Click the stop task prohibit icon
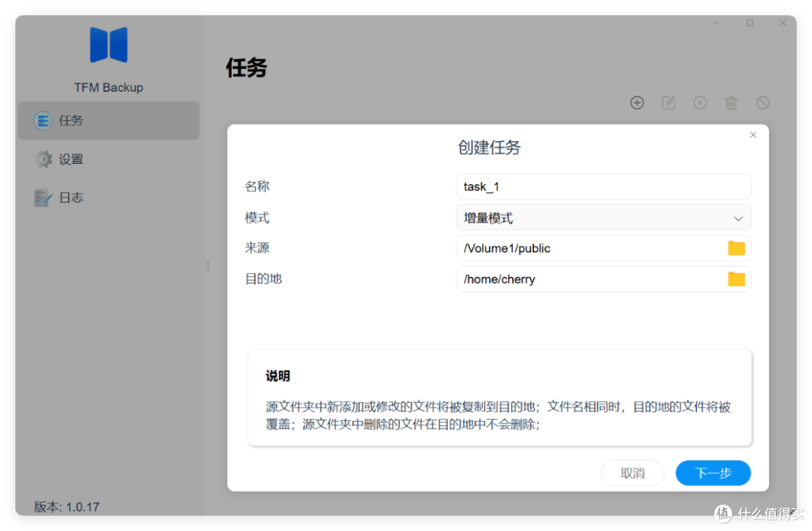The width and height of the screenshot is (812, 531). [x=763, y=102]
